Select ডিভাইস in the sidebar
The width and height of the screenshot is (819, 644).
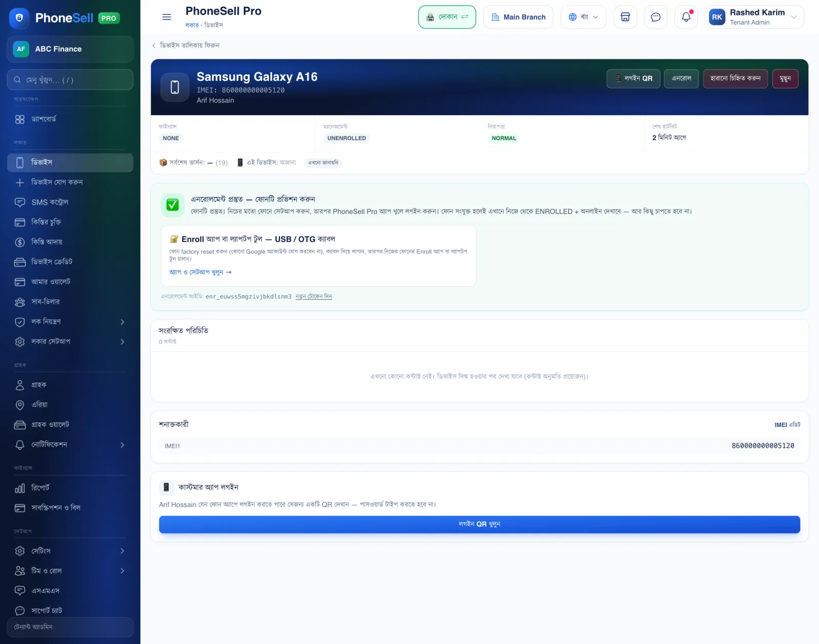tap(70, 162)
